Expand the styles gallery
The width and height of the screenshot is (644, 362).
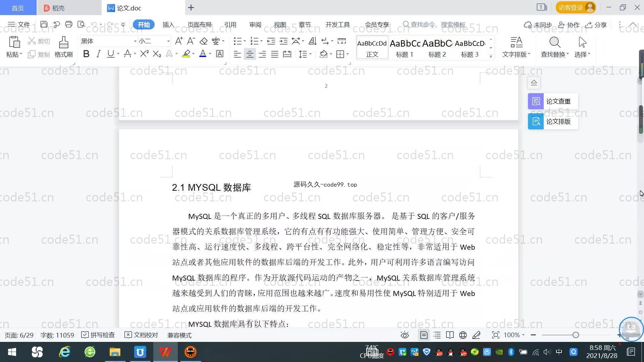pyautogui.click(x=491, y=56)
